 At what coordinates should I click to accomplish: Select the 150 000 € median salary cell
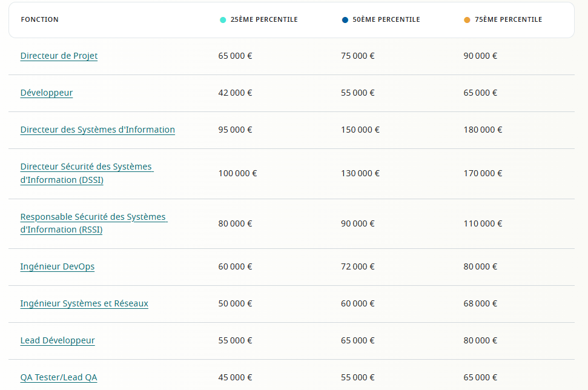[x=360, y=130]
